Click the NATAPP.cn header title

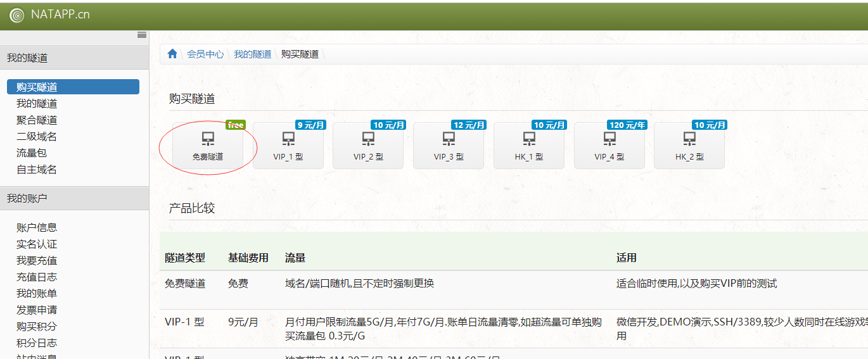coord(60,15)
